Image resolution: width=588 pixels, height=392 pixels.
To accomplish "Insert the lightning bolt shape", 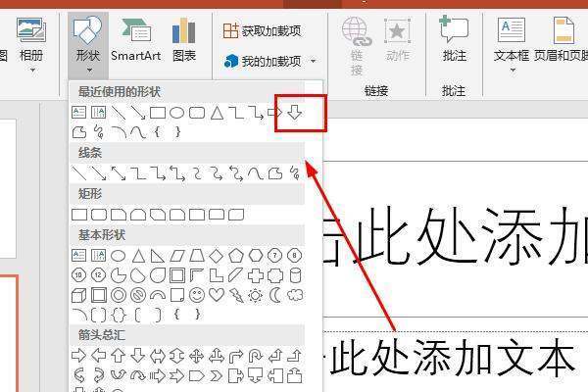I will point(236,295).
